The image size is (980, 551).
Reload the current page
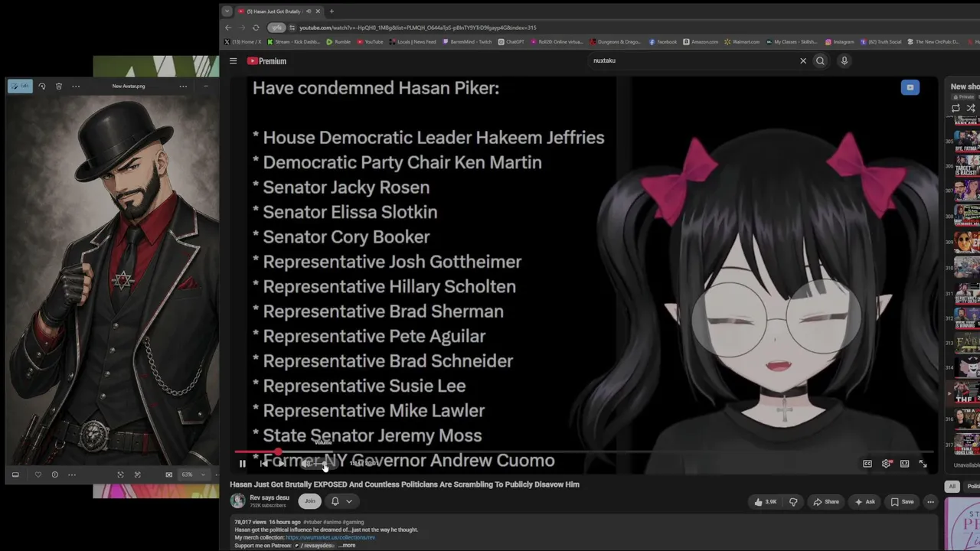click(256, 28)
